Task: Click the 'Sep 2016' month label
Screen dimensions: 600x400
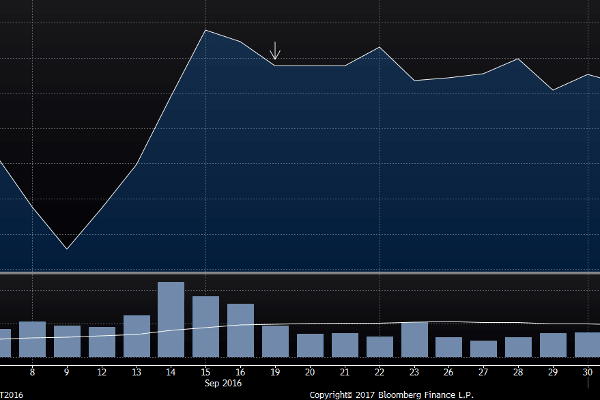Action: [x=224, y=383]
